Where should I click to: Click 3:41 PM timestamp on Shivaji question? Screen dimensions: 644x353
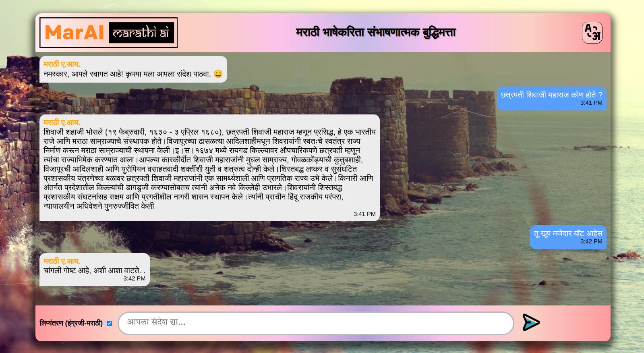click(591, 103)
